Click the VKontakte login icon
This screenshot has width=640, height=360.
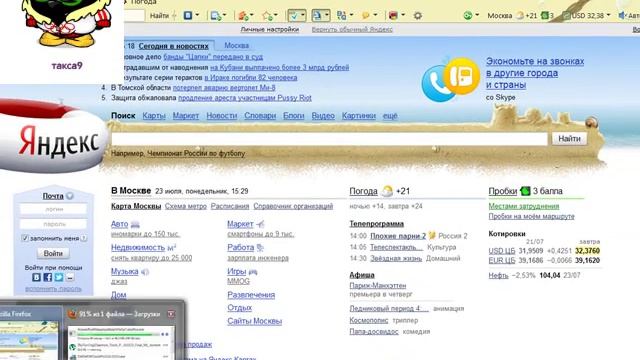point(36,277)
